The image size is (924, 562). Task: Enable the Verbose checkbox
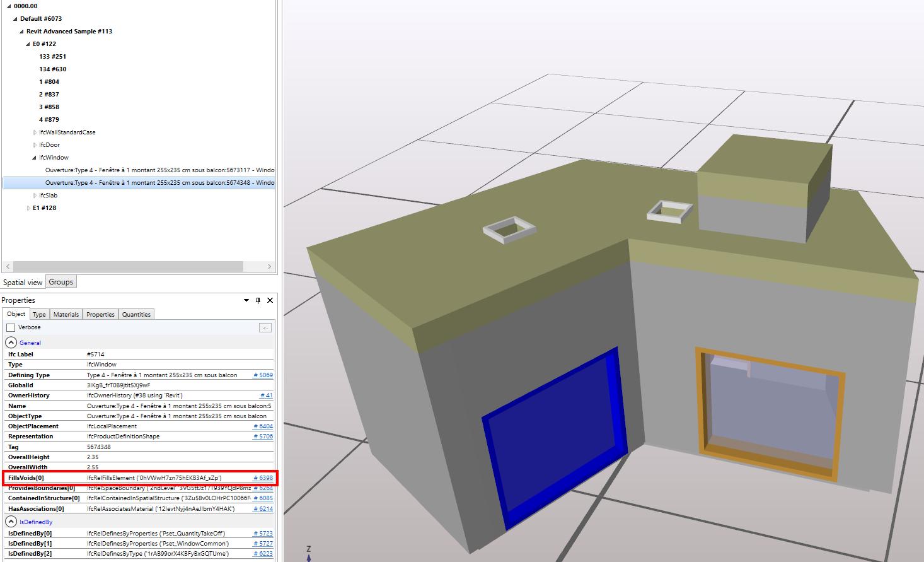point(11,327)
